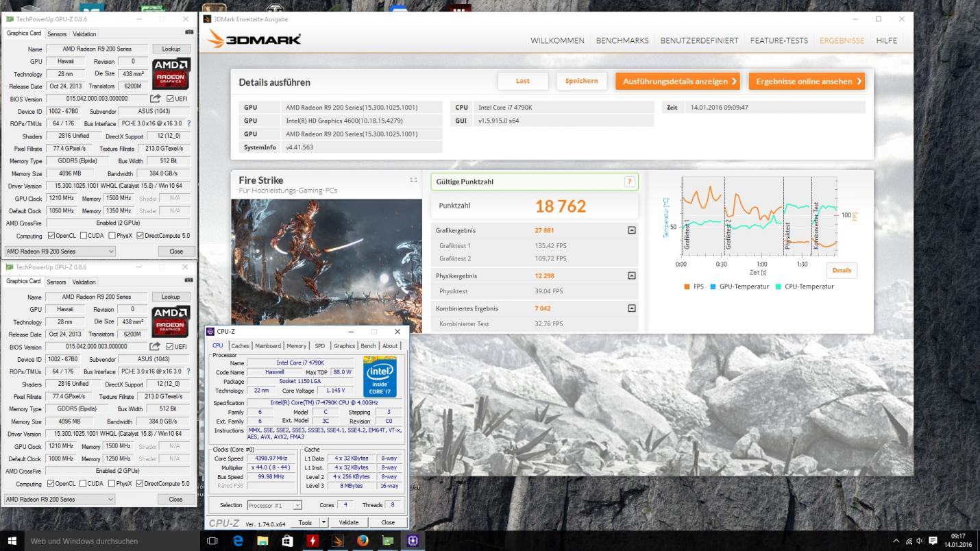Viewport: 980px width, 551px height.
Task: Click the Validate button in CPU-Z
Action: [x=348, y=522]
